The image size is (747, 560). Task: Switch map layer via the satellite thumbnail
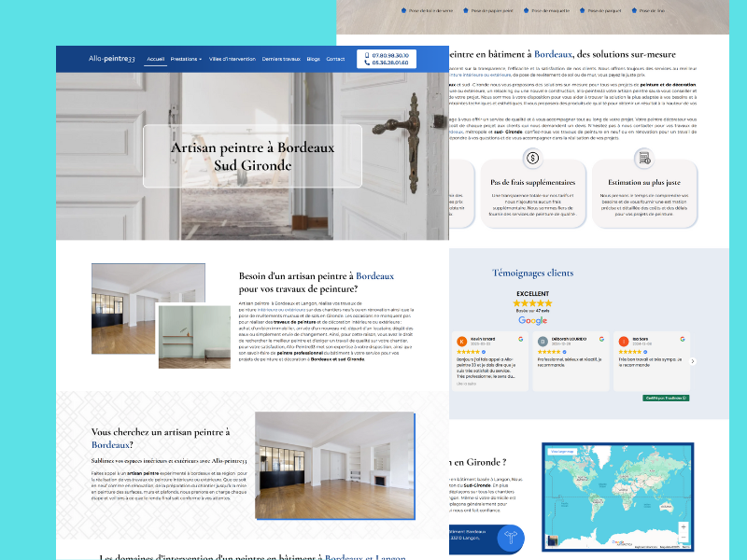click(553, 540)
